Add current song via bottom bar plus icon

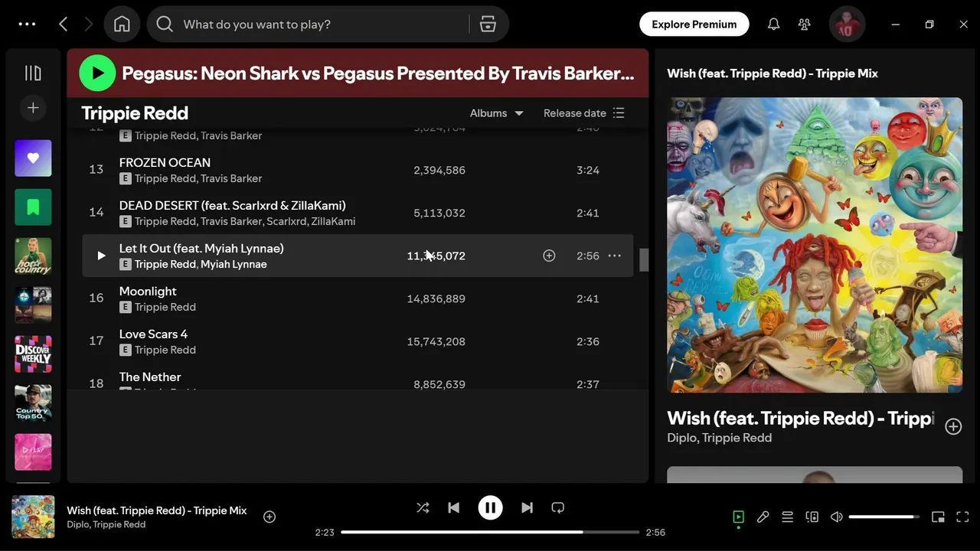click(269, 517)
